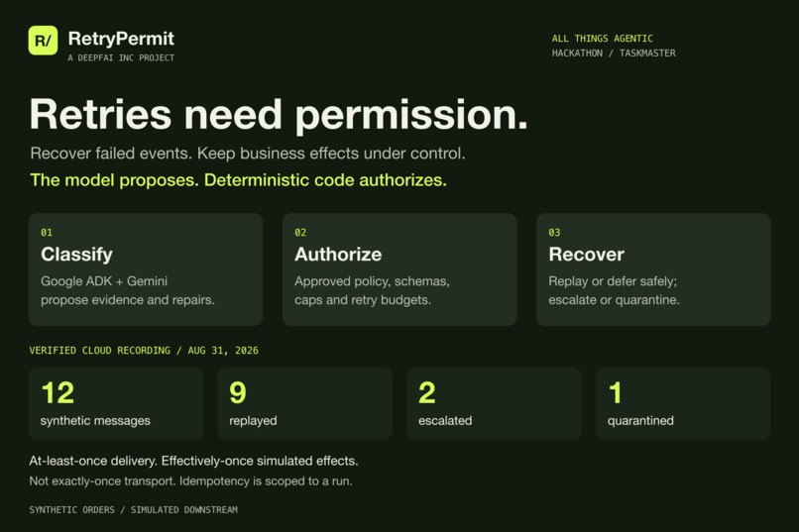This screenshot has width=799, height=532.
Task: Open the Authorize step card
Action: coord(399,269)
